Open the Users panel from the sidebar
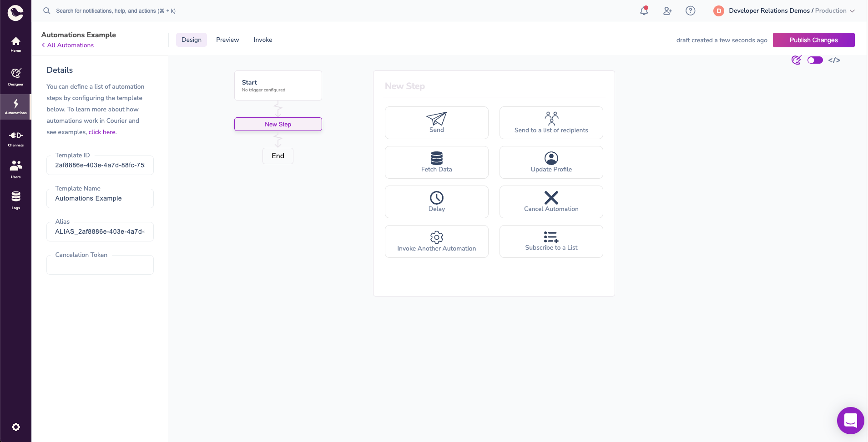Viewport: 868px width, 442px height. (x=15, y=168)
